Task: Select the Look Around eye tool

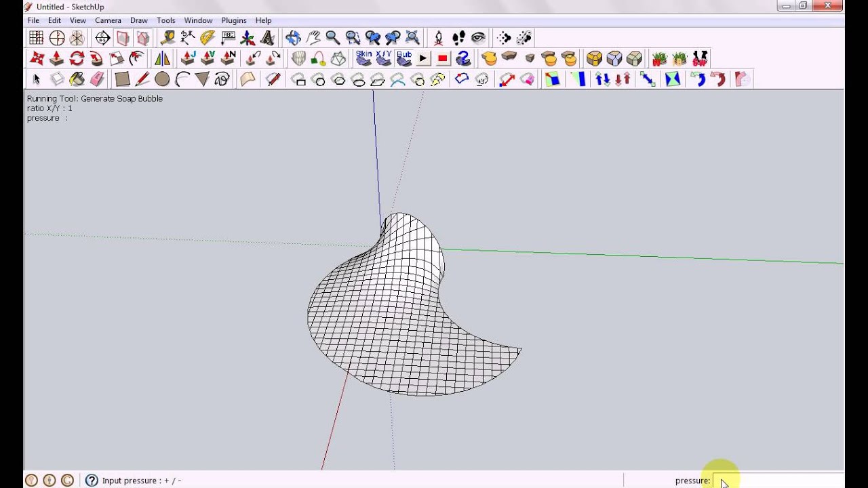Action: tap(478, 38)
